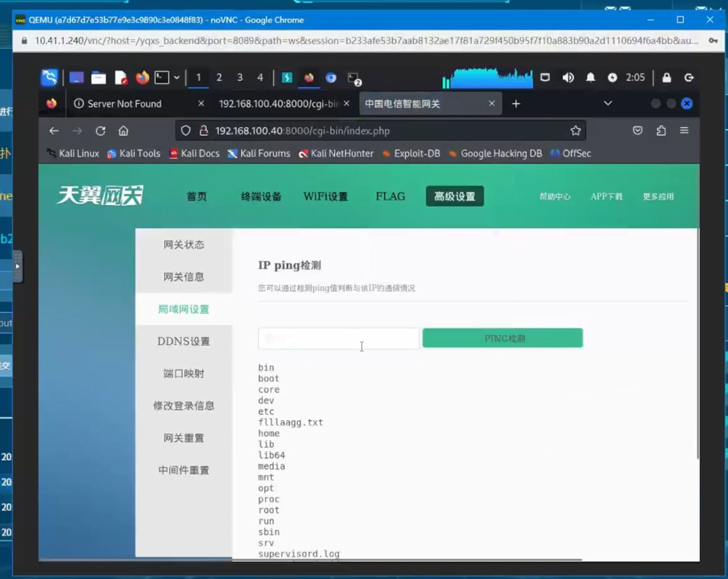728x579 pixels.
Task: Close the 中国电信智能网关 tab
Action: [x=492, y=103]
